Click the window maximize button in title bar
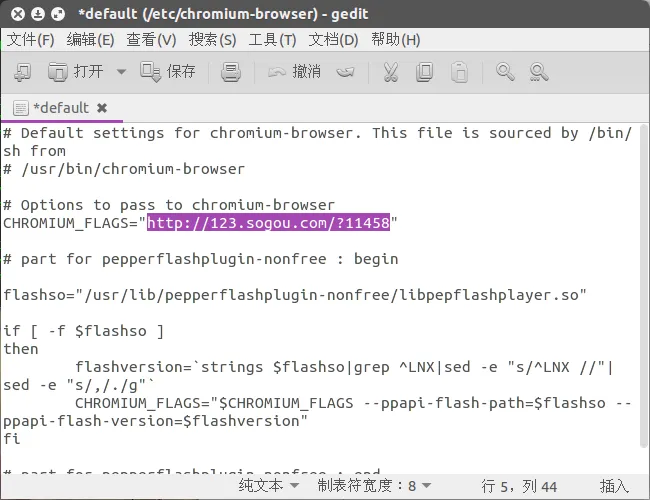This screenshot has width=650, height=500. coord(58,14)
